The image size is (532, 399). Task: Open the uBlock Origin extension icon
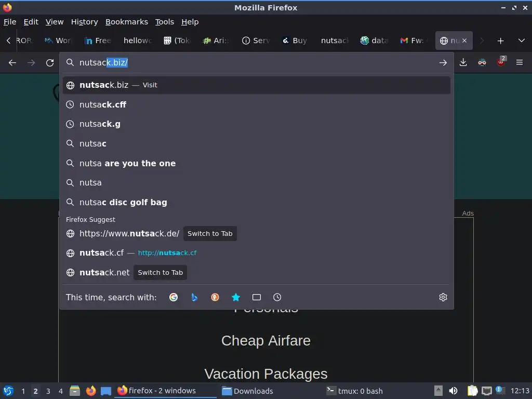coord(501,62)
